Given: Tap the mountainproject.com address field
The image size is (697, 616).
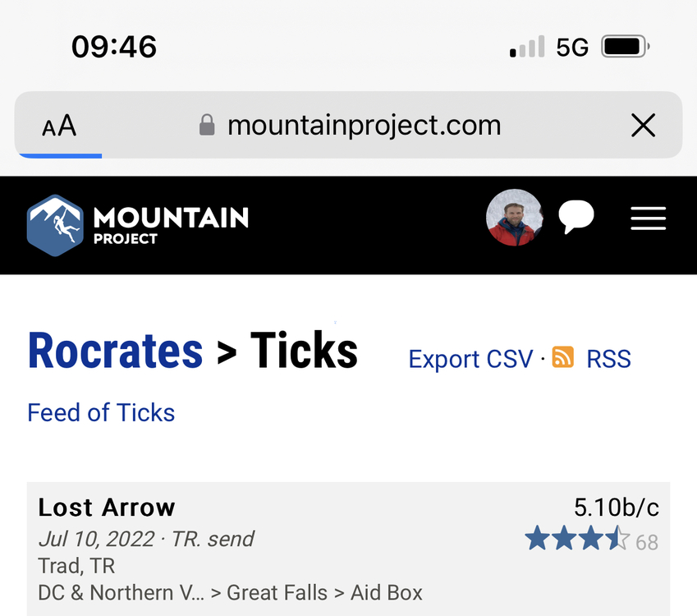Looking at the screenshot, I should click(x=364, y=126).
